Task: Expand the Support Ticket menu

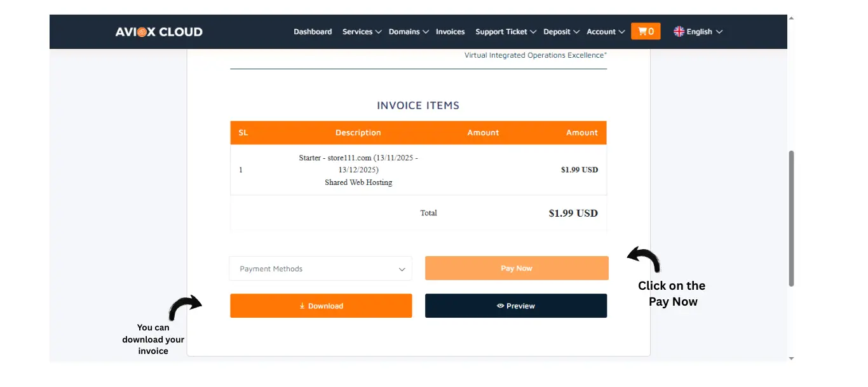Action: 505,32
